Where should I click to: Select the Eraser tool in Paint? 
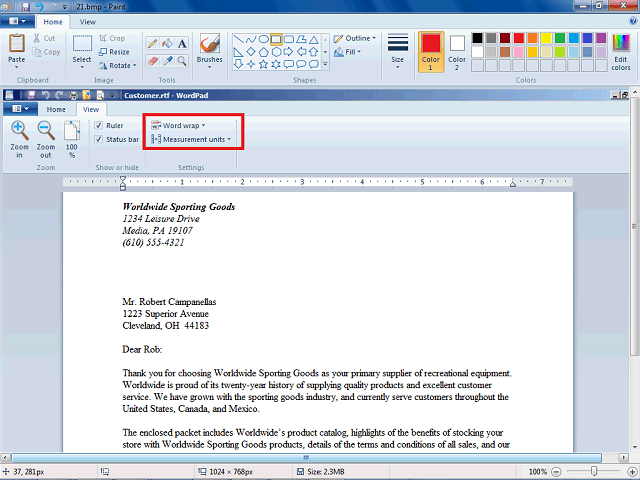pyautogui.click(x=152, y=61)
